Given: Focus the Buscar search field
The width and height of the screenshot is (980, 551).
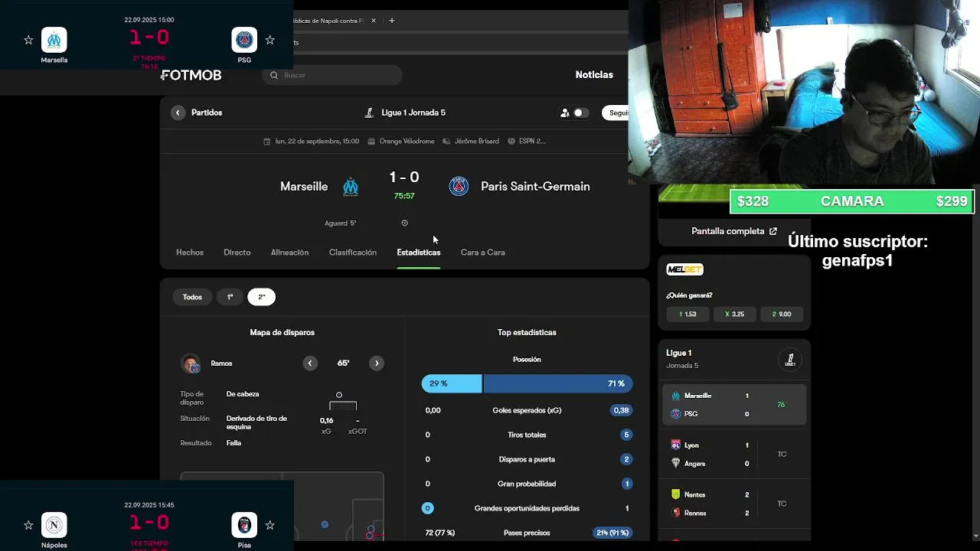Looking at the screenshot, I should [332, 75].
